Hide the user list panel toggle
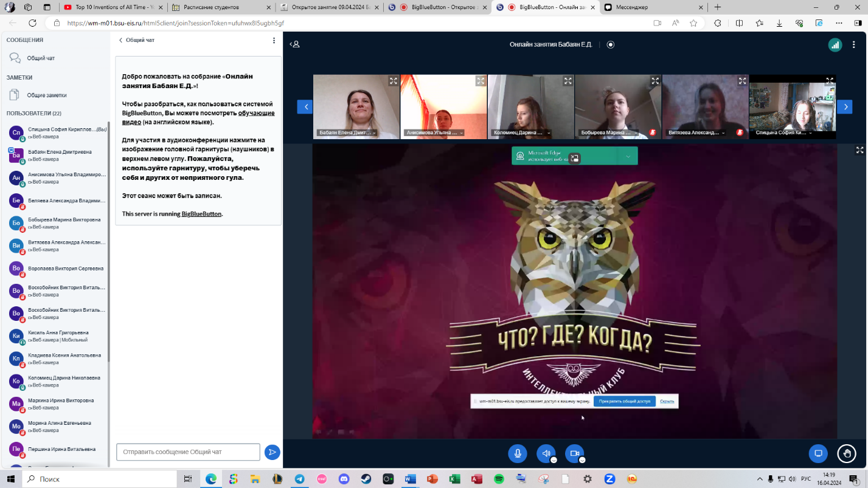The width and height of the screenshot is (868, 488). [294, 44]
